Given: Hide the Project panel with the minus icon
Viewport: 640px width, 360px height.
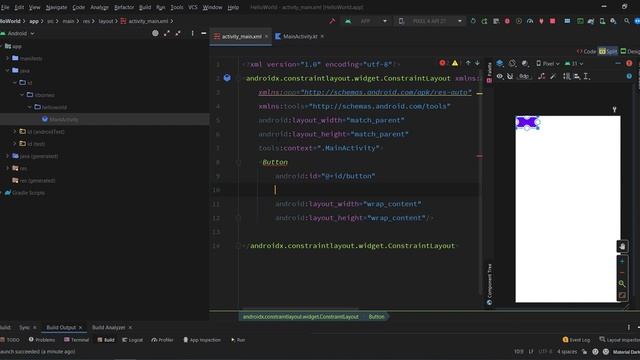Looking at the screenshot, I should (204, 33).
